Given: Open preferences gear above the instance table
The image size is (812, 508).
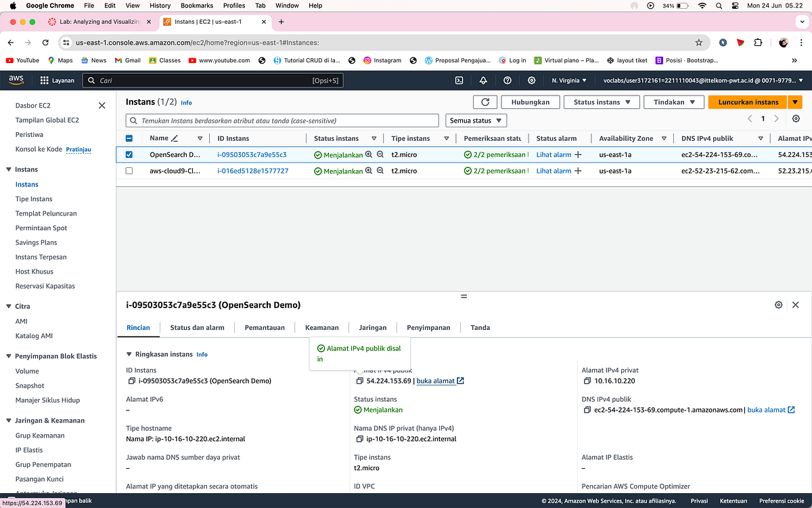Looking at the screenshot, I should click(796, 119).
